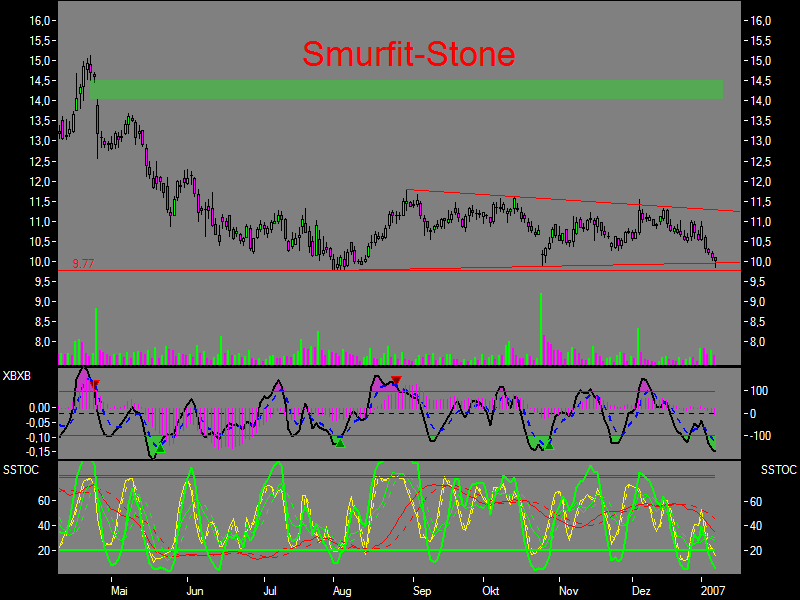Select the Aug label on the time axis
This screenshot has height=600, width=800.
pos(342,591)
